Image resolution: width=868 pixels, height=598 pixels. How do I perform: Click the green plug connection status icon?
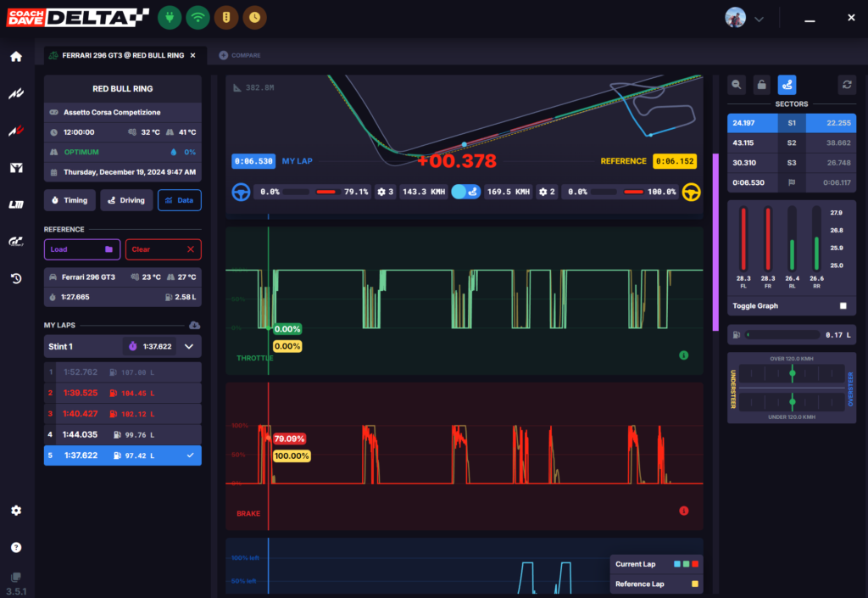pos(170,18)
